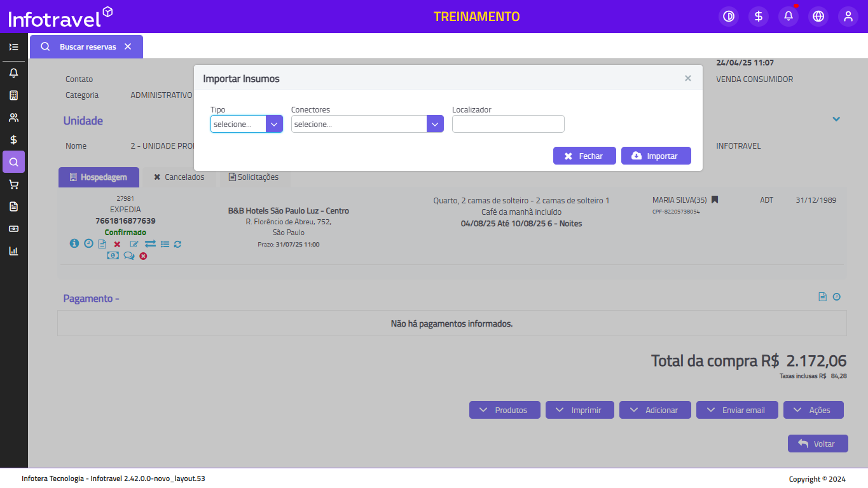868x488 pixels.
Task: Click the reports chart sidebar icon
Action: pyautogui.click(x=13, y=251)
